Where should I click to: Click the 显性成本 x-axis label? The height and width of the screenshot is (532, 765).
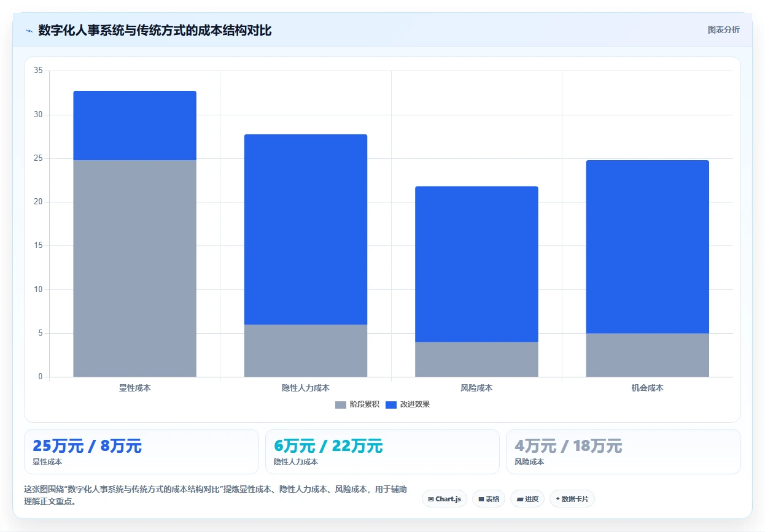pos(135,388)
